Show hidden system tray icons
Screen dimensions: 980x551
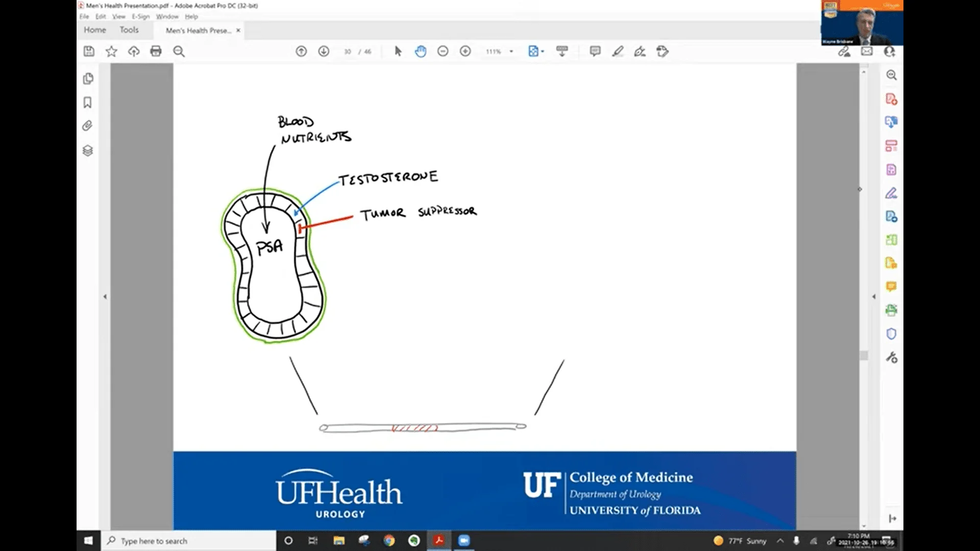tap(780, 541)
